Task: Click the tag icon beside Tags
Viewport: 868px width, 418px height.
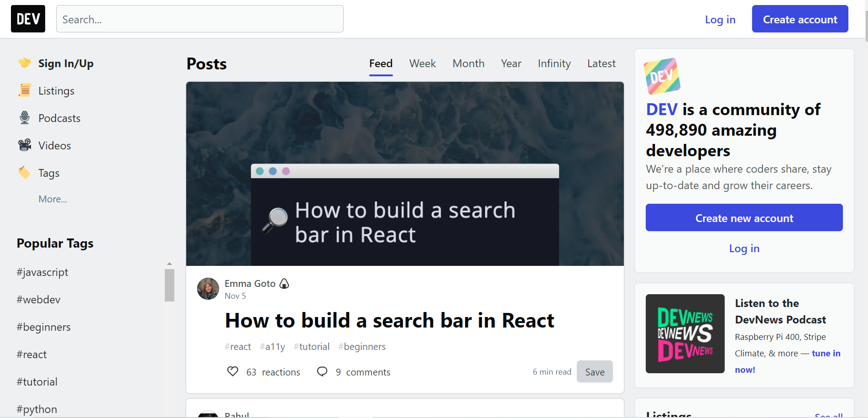Action: coord(25,173)
